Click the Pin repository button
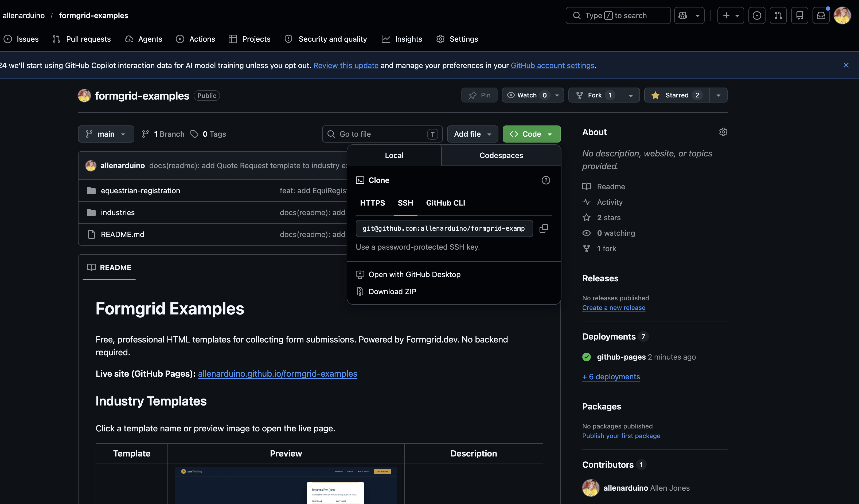The height and width of the screenshot is (504, 859). (x=479, y=95)
